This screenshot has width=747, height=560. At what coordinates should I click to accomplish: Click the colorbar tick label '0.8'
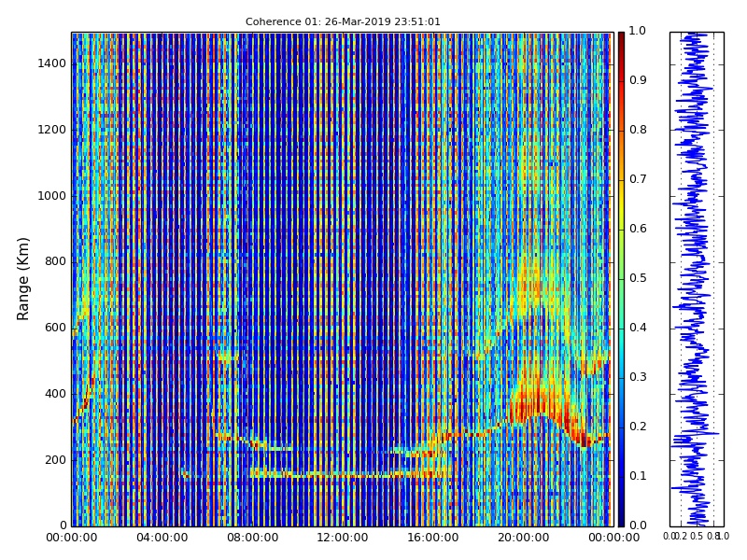coord(638,130)
